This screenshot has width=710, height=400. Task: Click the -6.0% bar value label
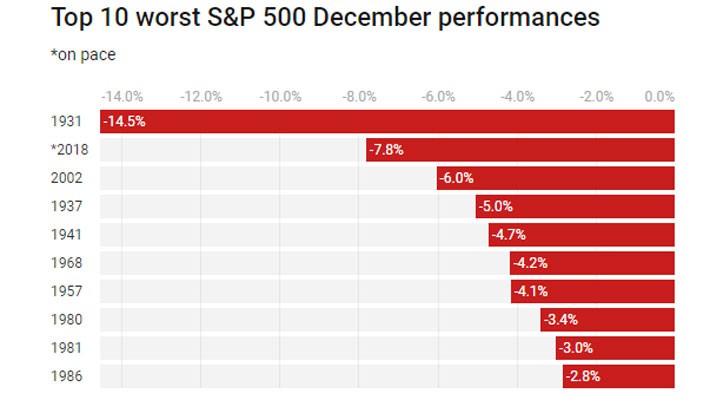[x=456, y=178]
